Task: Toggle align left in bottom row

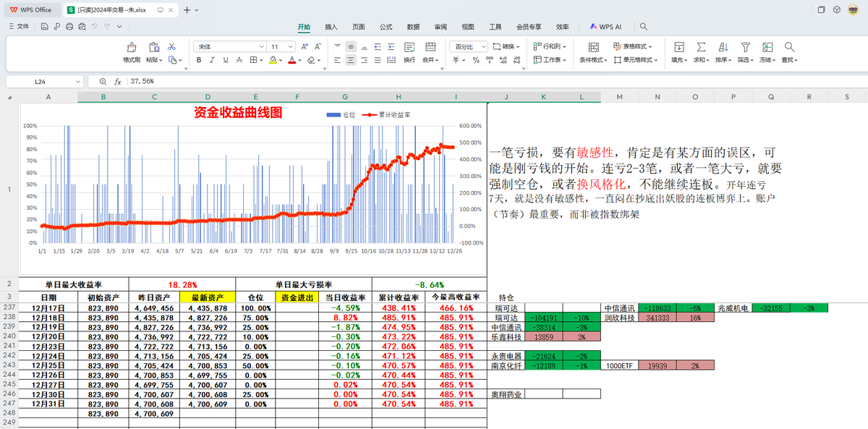Action: [338, 60]
